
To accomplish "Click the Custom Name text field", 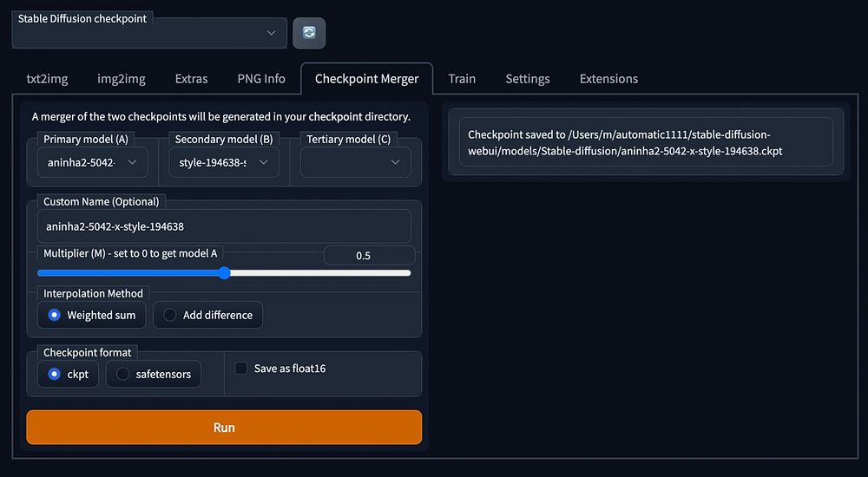I will (x=224, y=226).
